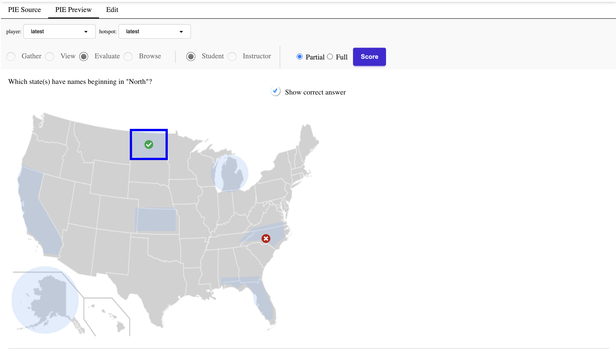Viewport: 616px width, 364px height.
Task: Choose the Instructor role radio button
Action: (x=232, y=57)
